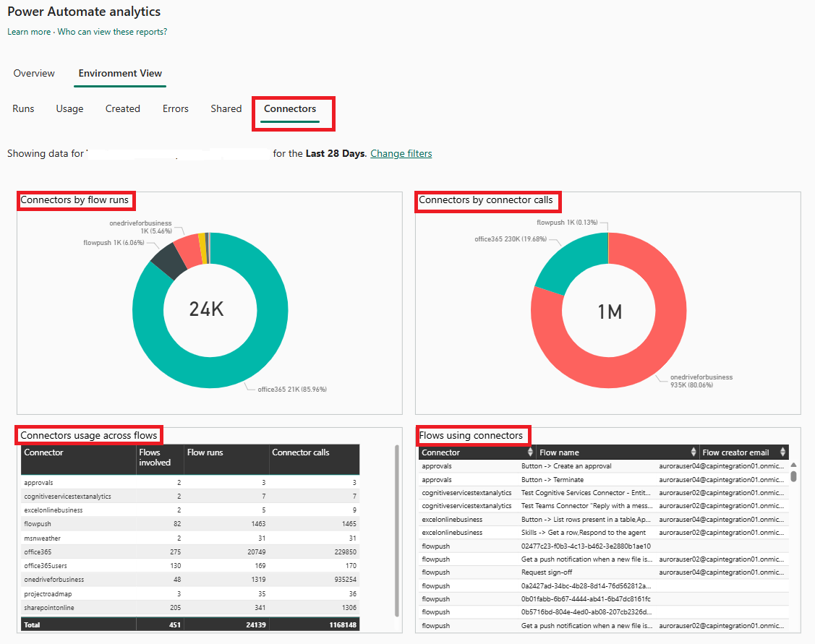The height and width of the screenshot is (644, 815).
Task: Click the scroll up arrow in Flows using connectors
Action: click(794, 465)
